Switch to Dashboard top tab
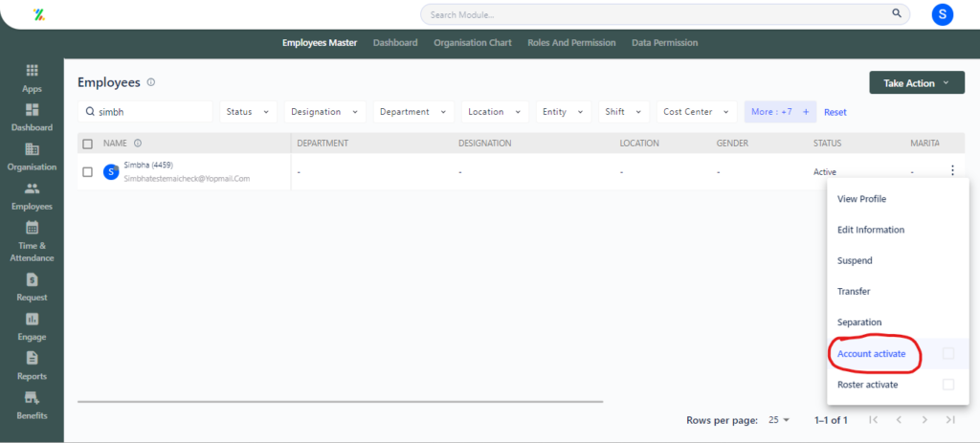980x443 pixels. (x=395, y=43)
